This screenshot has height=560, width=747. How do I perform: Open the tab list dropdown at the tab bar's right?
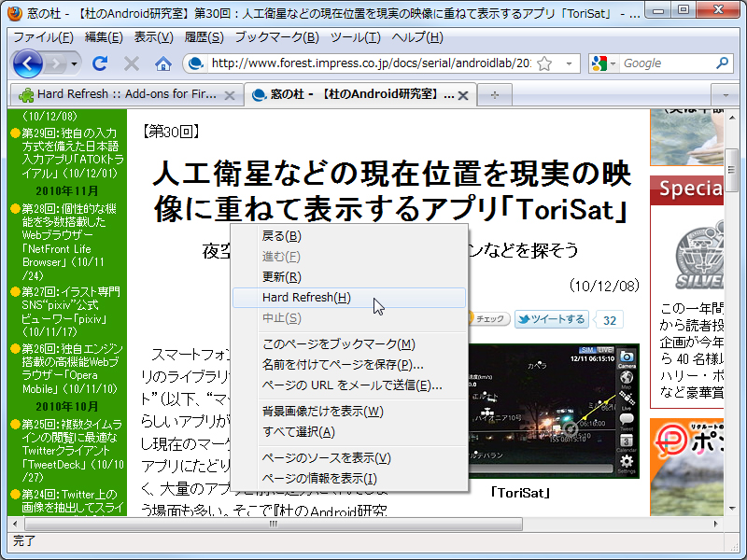[726, 93]
